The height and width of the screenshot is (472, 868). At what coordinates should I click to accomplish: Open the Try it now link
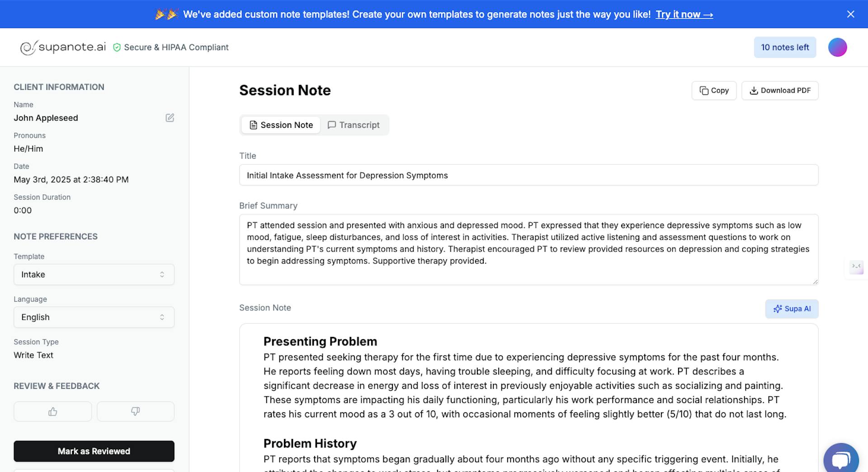pyautogui.click(x=684, y=14)
